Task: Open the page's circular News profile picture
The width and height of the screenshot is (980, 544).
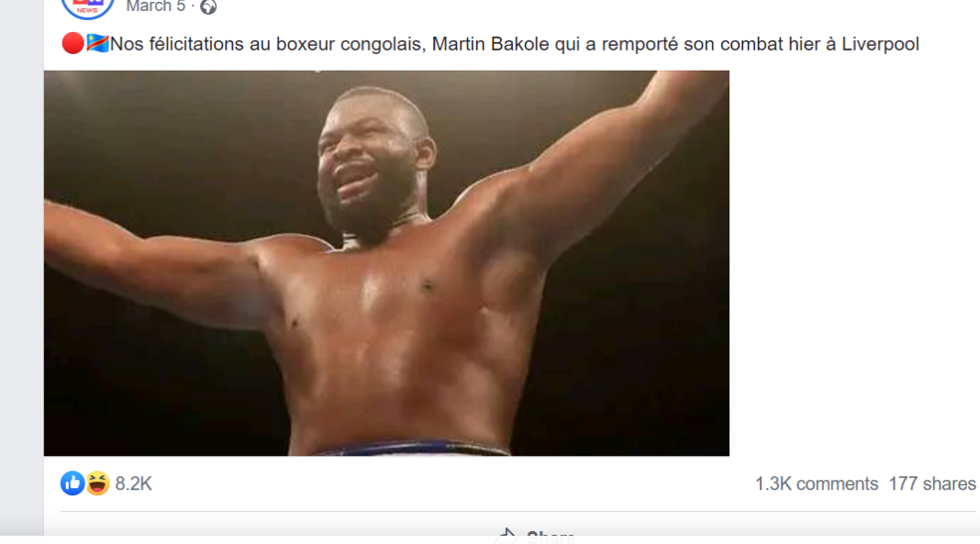Action: pyautogui.click(x=87, y=6)
